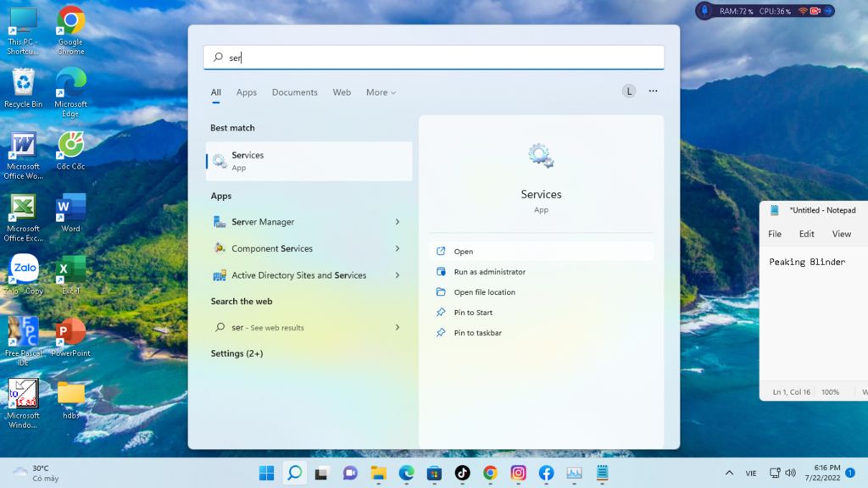The width and height of the screenshot is (868, 488).
Task: Open PowerPoint desktop shortcut
Action: (x=71, y=337)
